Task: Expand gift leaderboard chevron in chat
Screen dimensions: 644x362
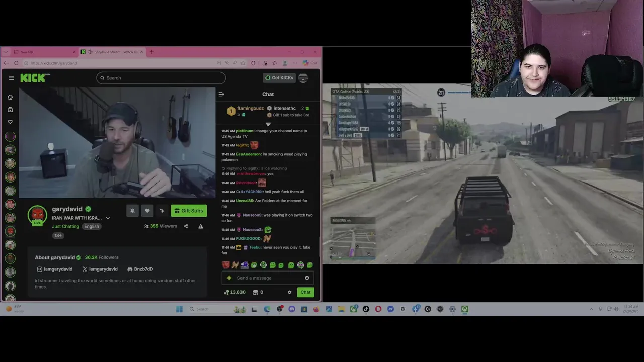Action: click(268, 124)
